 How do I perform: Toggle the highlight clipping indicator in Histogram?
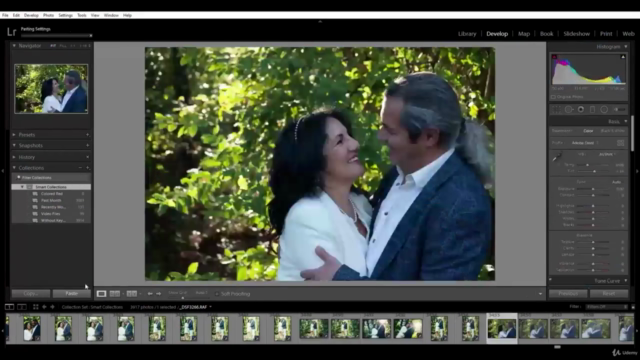(623, 57)
